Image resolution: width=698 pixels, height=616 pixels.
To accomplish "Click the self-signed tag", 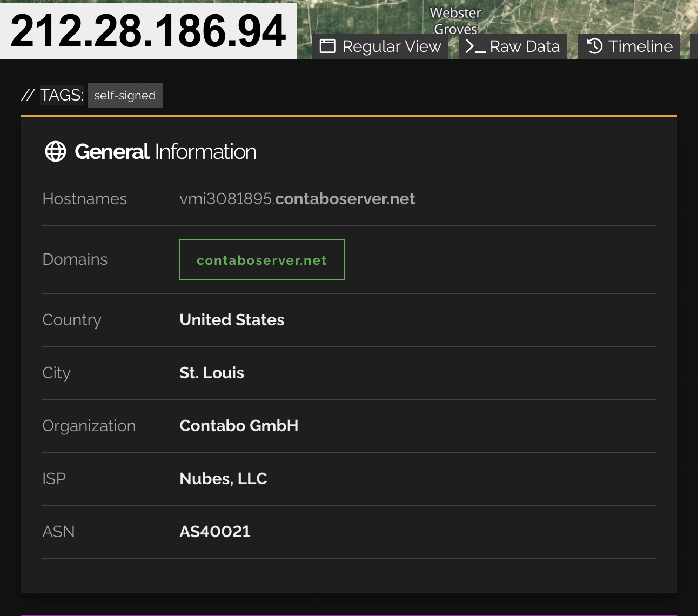I will click(x=125, y=96).
